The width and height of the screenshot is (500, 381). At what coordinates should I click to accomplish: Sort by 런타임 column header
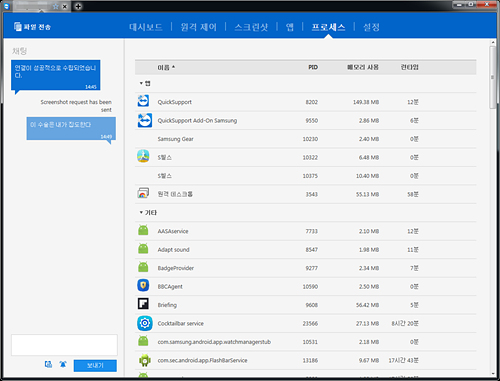pyautogui.click(x=409, y=67)
